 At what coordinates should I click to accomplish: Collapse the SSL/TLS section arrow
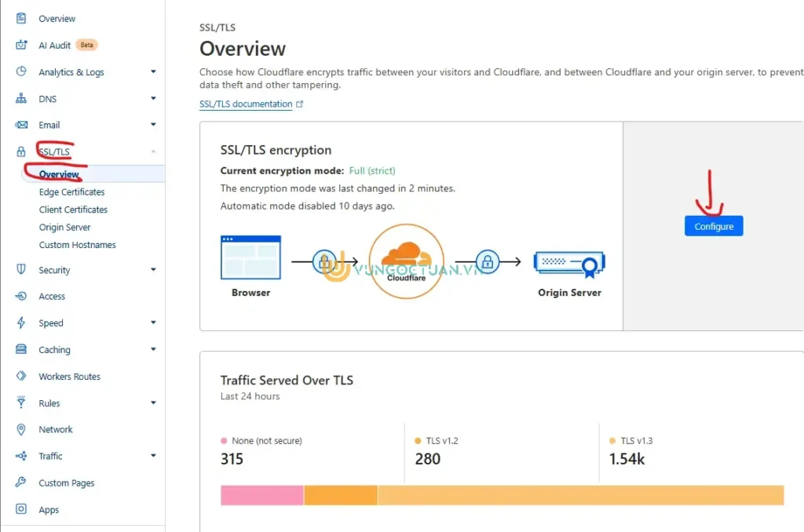pyautogui.click(x=153, y=151)
